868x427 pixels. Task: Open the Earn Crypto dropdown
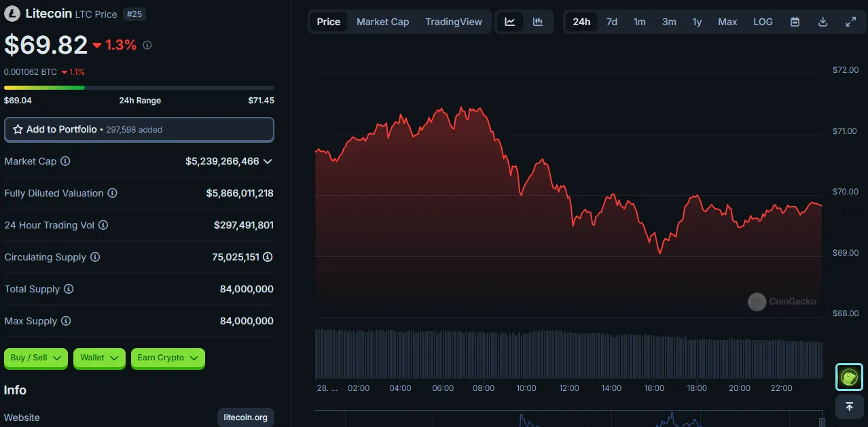(x=168, y=358)
